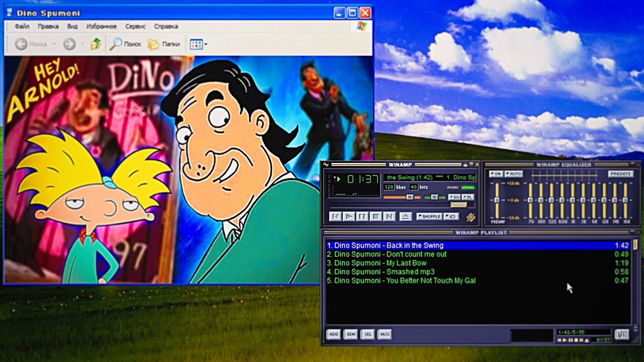Click the Views icon in Explorer toolbar
Viewport: 644px width, 362px height.
196,44
